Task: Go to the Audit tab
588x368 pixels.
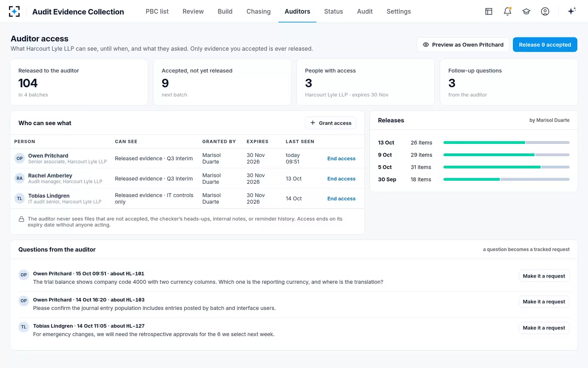Action: (365, 11)
